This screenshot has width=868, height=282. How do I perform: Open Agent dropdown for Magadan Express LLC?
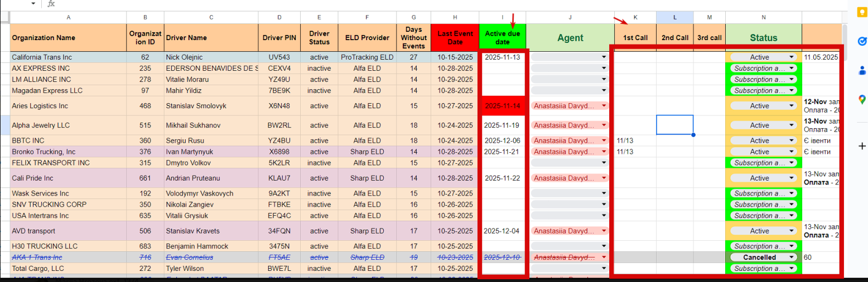604,90
